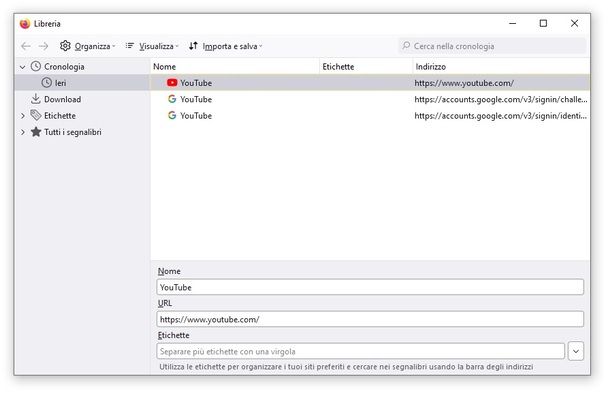Click the Organizza gear icon
The image size is (610, 398).
coord(65,46)
